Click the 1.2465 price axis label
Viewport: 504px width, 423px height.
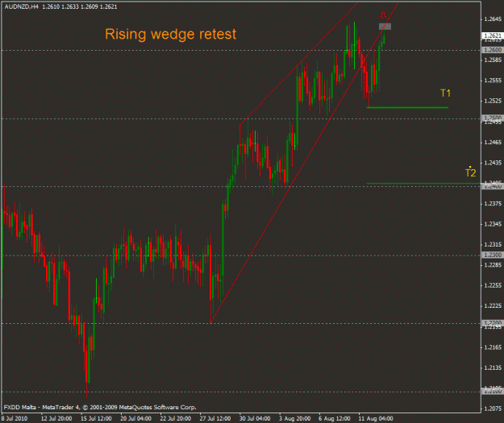(x=493, y=143)
